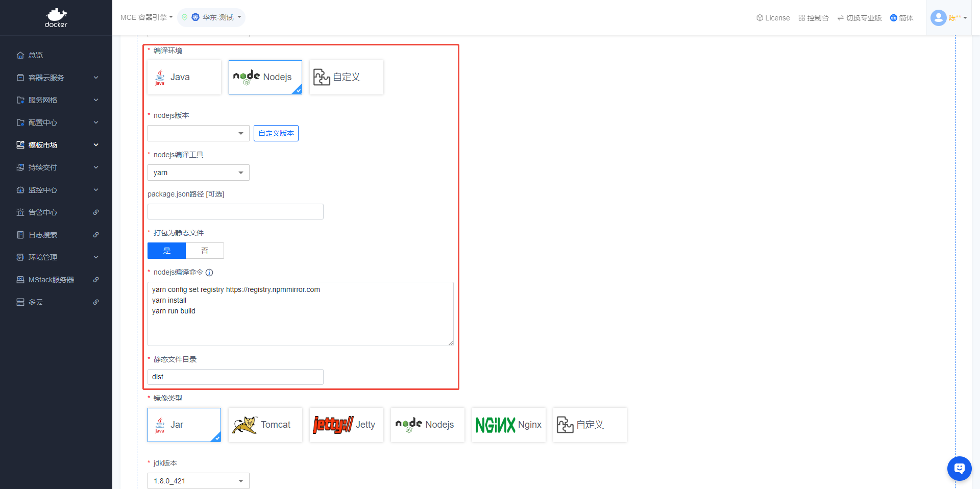This screenshot has height=489, width=980.
Task: Click the Docker logo in sidebar
Action: coord(56,18)
